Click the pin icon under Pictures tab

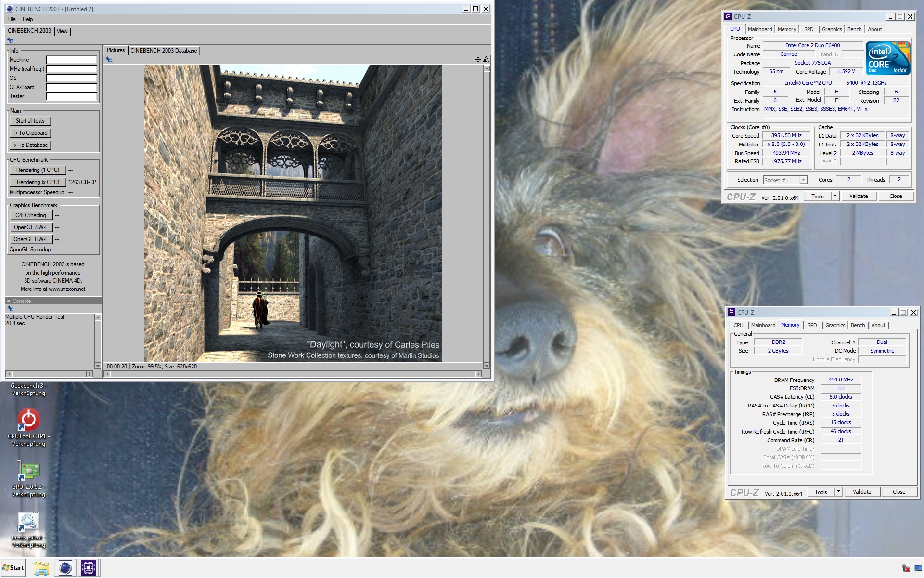[109, 60]
